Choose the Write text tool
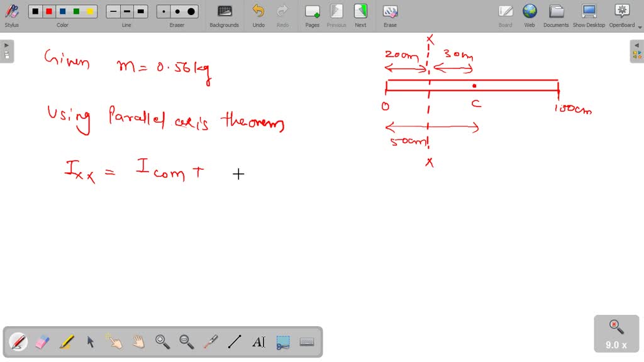Viewport: 644px width, 362px height. 258,342
